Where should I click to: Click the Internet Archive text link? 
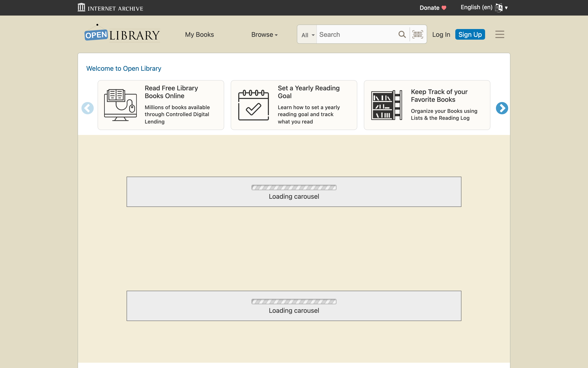click(x=115, y=9)
